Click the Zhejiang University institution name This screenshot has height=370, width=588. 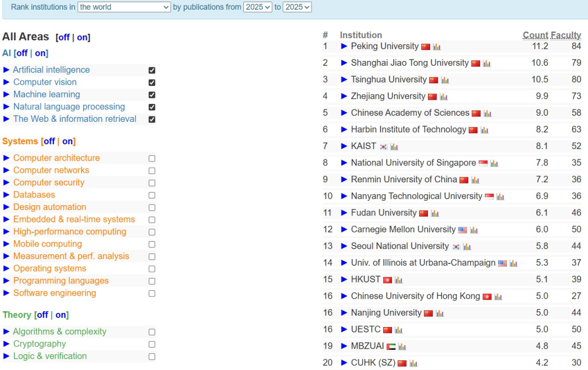pos(388,96)
